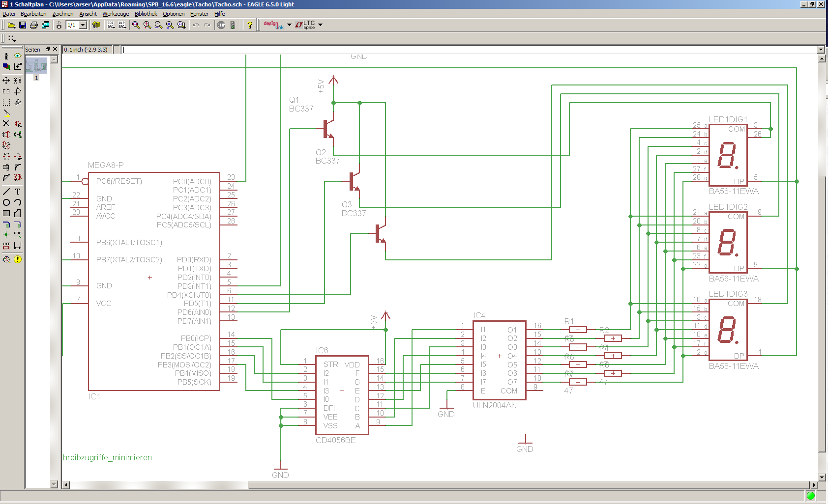Select the Delete X tool
Viewport: 828px width, 504px height.
[6, 124]
